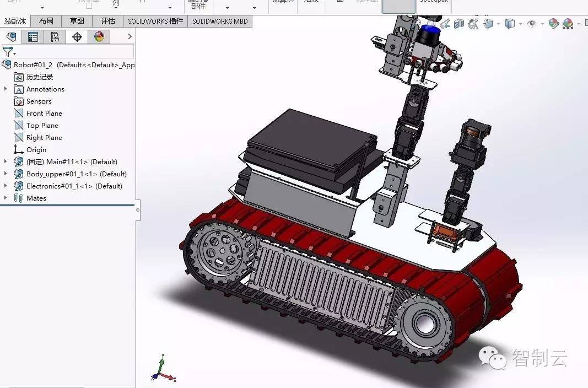Switch to the 布局 tab
588x388 pixels.
(46, 21)
